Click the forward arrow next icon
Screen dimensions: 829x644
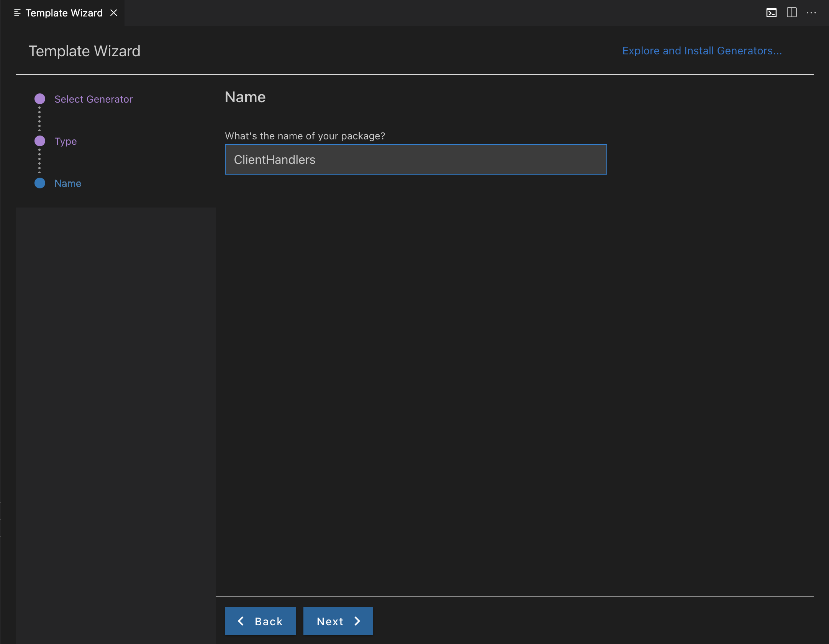tap(359, 621)
